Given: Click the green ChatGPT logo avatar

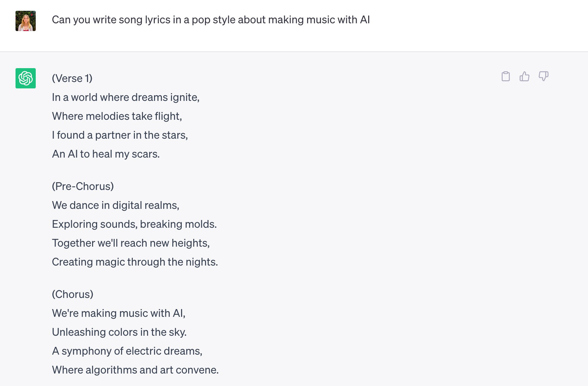Looking at the screenshot, I should pos(26,78).
